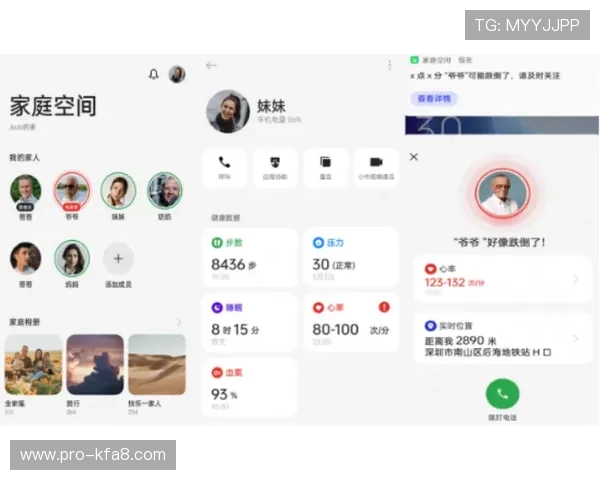
Task: Select the 哥哥 avatar in second family row
Action: click(26, 258)
